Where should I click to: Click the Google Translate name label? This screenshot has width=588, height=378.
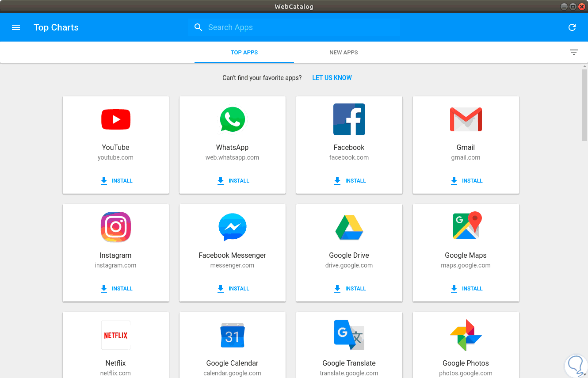click(x=349, y=363)
